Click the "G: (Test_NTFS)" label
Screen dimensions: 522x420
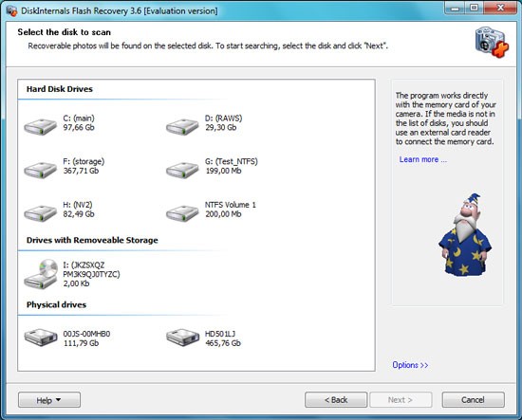coord(232,161)
